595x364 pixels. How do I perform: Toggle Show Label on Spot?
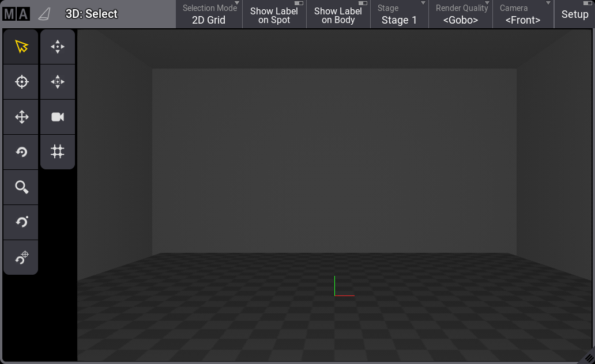click(274, 14)
